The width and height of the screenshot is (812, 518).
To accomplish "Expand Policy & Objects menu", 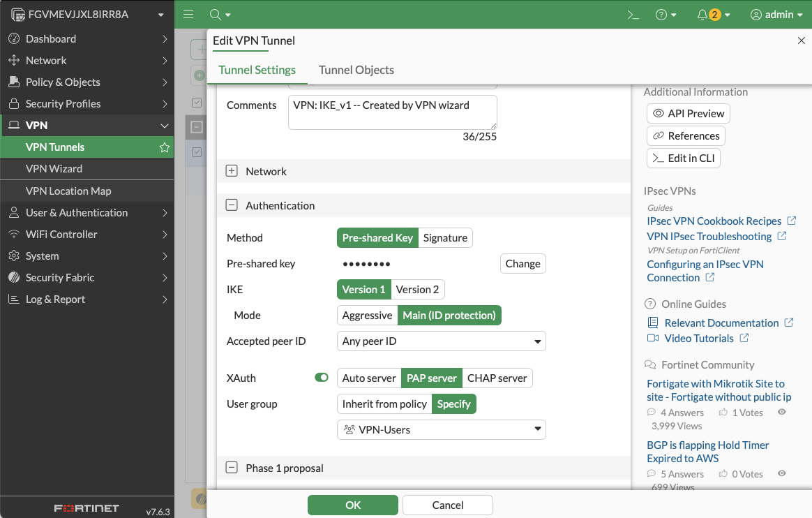I will pyautogui.click(x=87, y=82).
